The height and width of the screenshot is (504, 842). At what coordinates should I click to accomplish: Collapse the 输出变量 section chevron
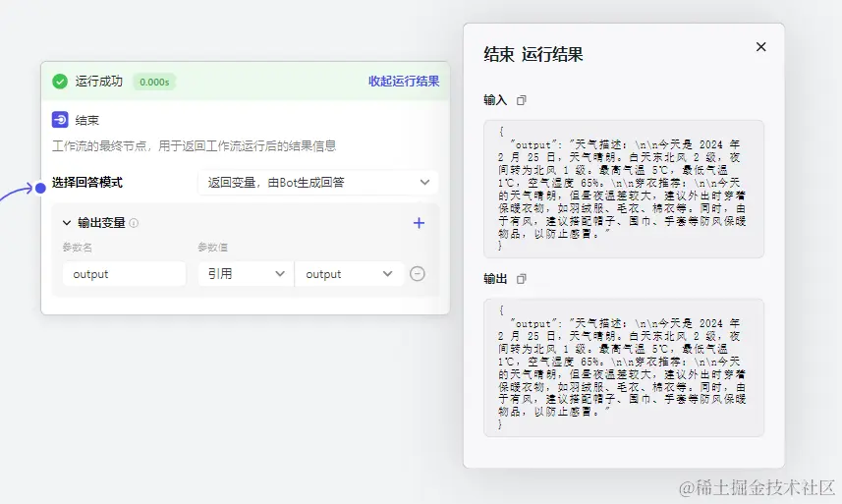67,223
